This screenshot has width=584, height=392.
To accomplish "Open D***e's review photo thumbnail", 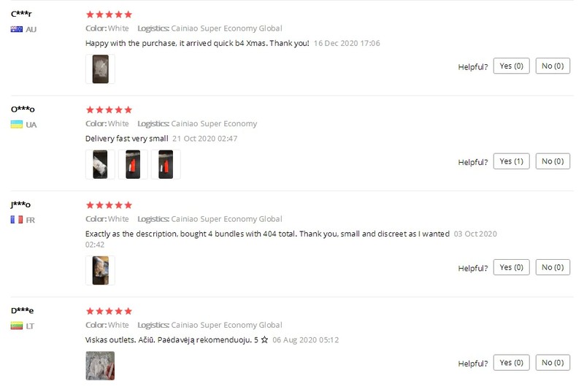I will click(100, 366).
